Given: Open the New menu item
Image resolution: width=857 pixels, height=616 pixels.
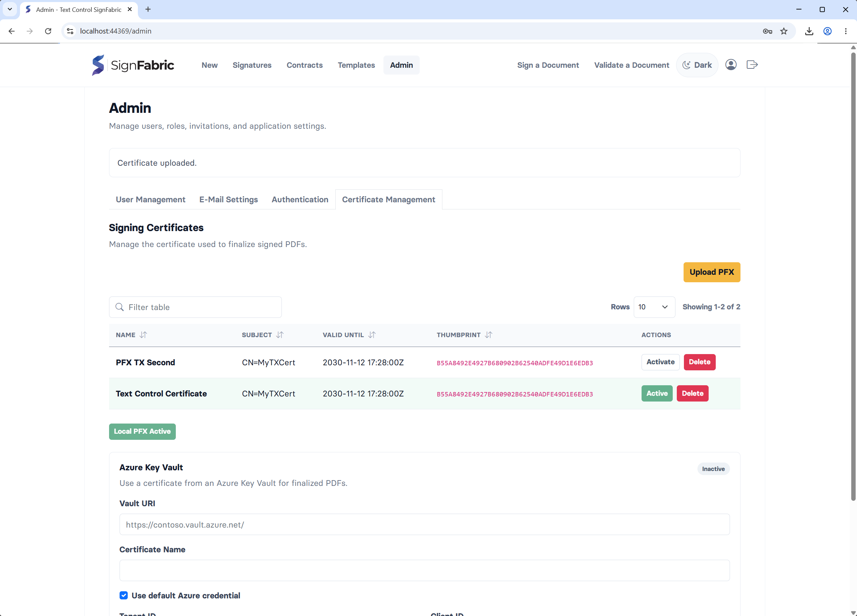Looking at the screenshot, I should pos(209,65).
